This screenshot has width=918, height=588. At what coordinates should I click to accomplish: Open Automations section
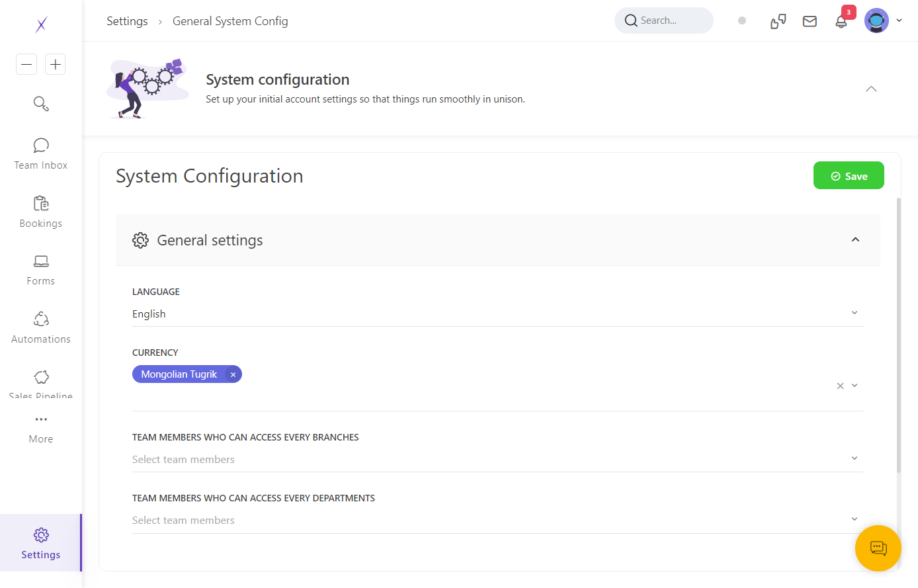point(41,328)
